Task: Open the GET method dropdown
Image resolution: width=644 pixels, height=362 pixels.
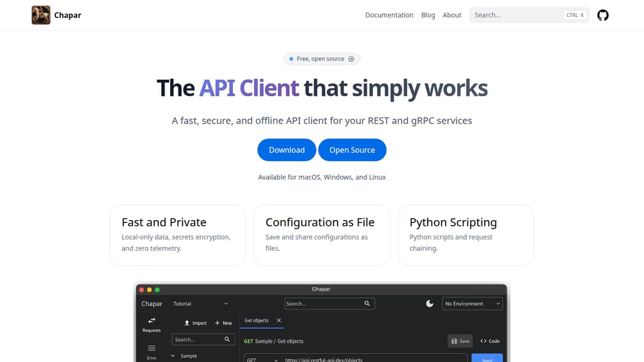Action: [262, 359]
